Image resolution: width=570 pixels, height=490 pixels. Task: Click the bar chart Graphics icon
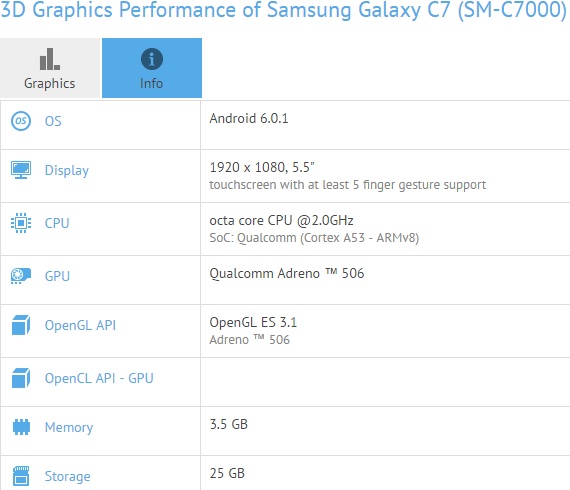coord(50,59)
